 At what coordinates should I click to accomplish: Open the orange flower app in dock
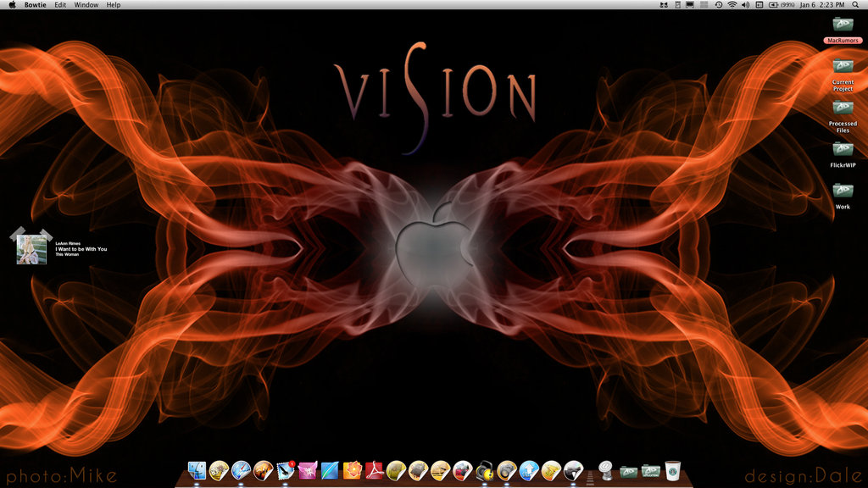[352, 470]
